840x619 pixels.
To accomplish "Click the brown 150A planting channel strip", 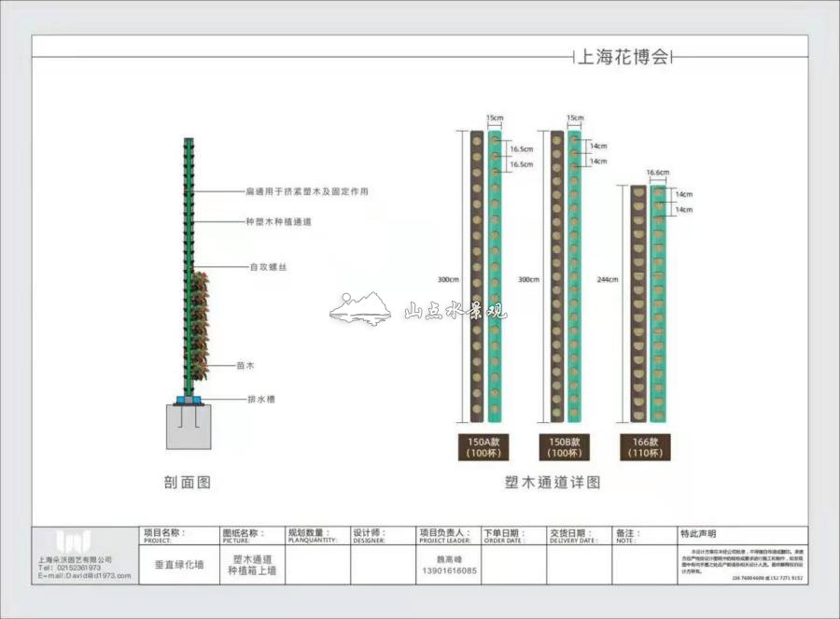I will [x=476, y=277].
